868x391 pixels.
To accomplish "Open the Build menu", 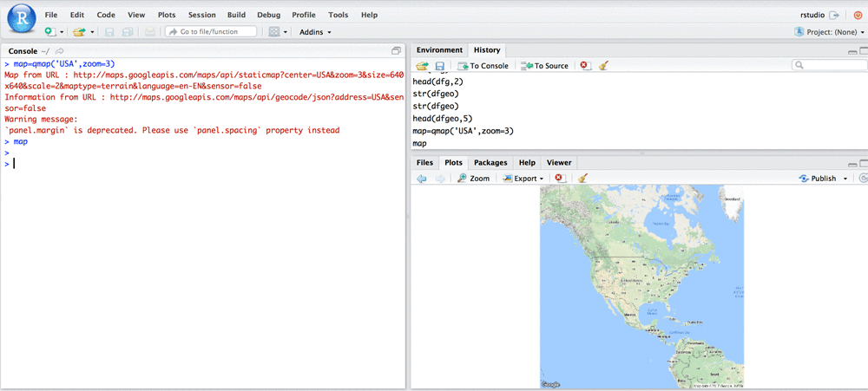I will point(236,15).
